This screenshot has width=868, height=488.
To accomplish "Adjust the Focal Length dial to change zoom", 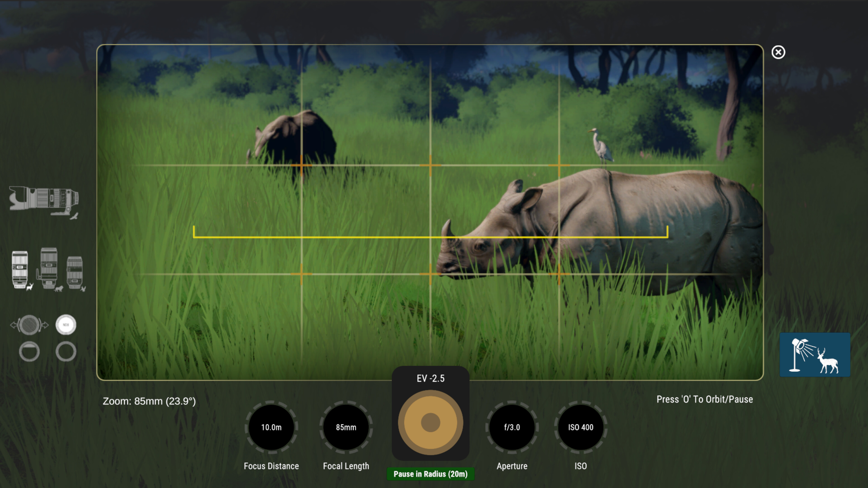I will [345, 427].
